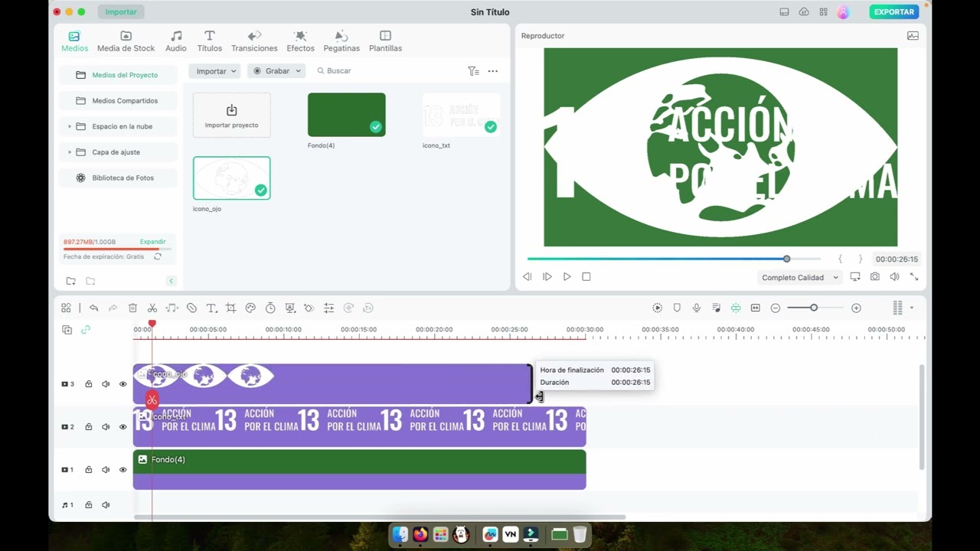Open the crop tool in timeline toolbar
Screen dimensions: 980x551
click(x=230, y=308)
